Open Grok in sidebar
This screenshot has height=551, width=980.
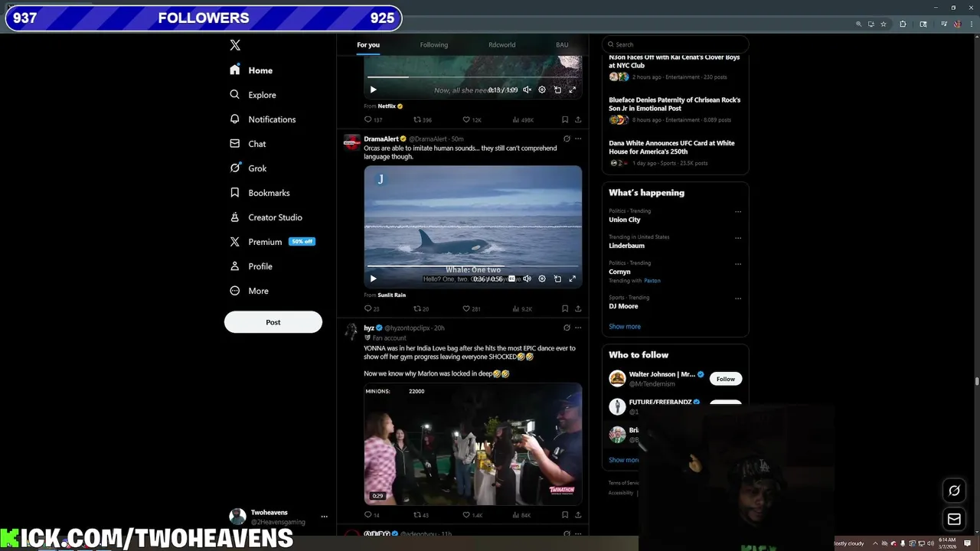[x=249, y=168]
